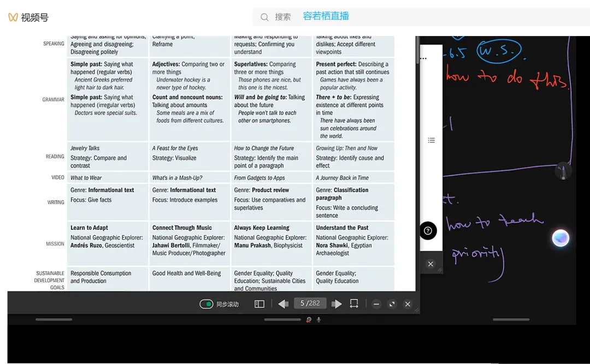Click the viewer resize grip at corner
The image size is (590, 364).
(x=416, y=310)
